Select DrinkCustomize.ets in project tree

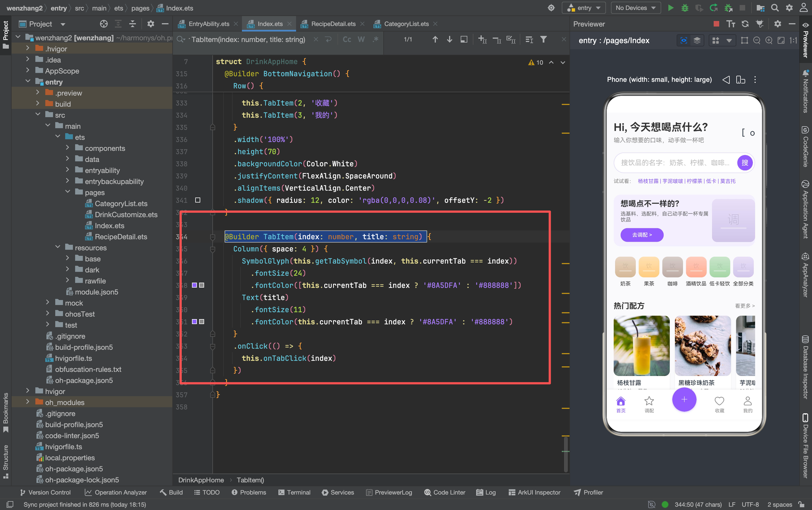point(126,214)
